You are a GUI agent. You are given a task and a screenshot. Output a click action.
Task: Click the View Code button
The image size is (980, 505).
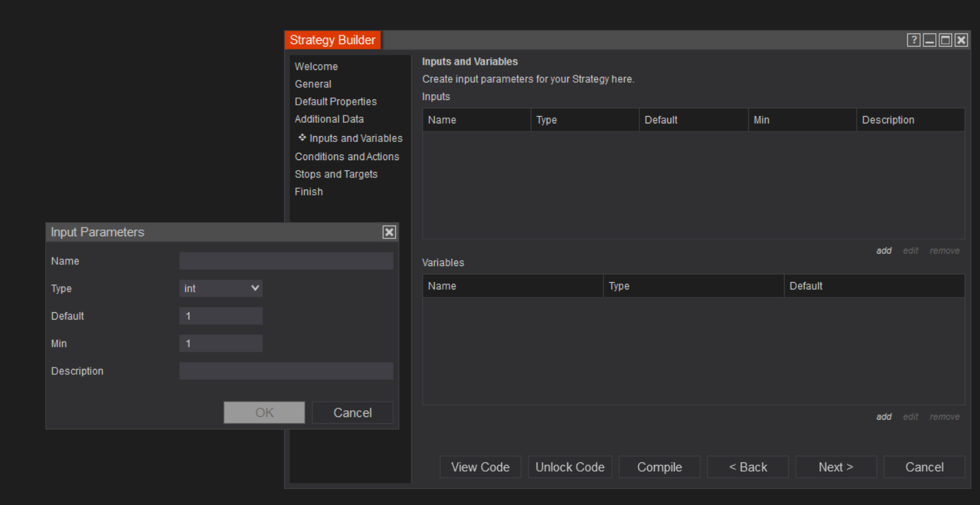(481, 467)
